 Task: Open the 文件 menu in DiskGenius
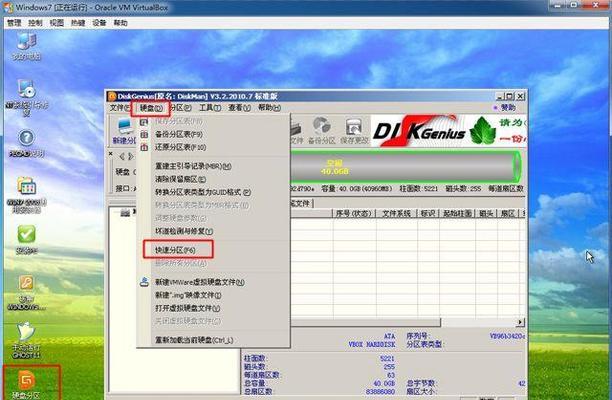tap(119, 108)
